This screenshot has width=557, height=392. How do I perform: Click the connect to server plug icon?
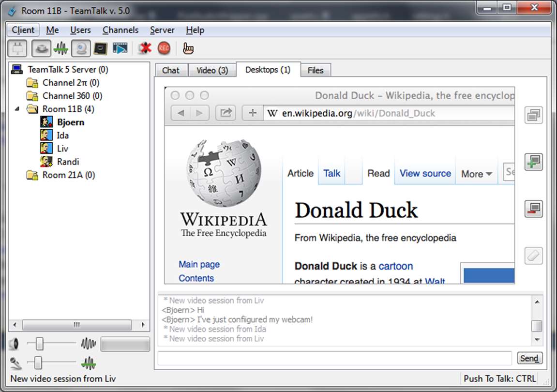click(17, 48)
